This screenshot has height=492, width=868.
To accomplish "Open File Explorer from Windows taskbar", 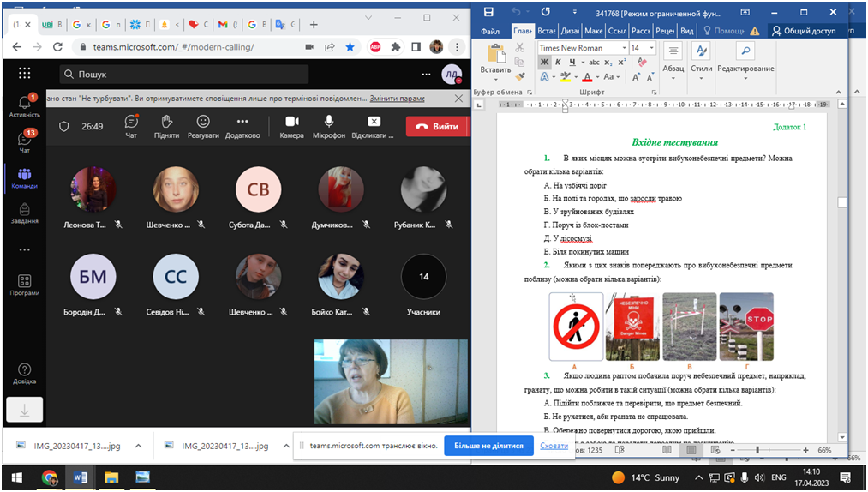I will (x=111, y=477).
